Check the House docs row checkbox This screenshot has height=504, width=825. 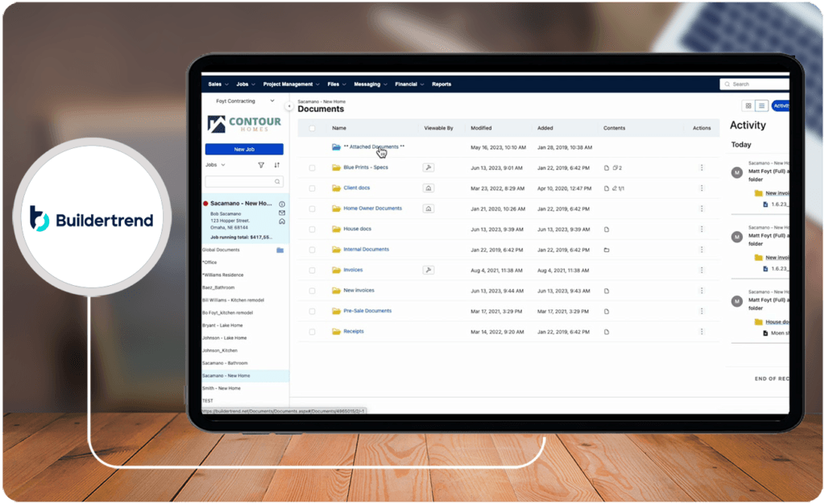(312, 229)
